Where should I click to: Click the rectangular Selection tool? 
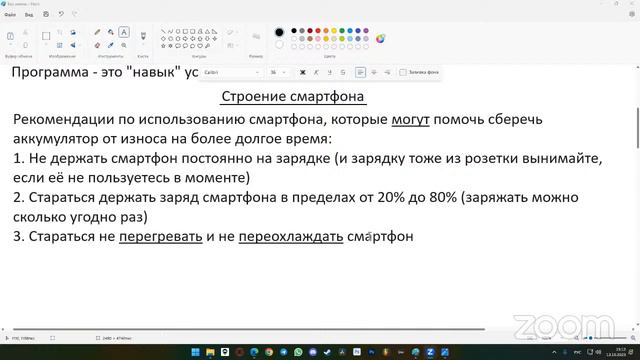[x=46, y=36]
